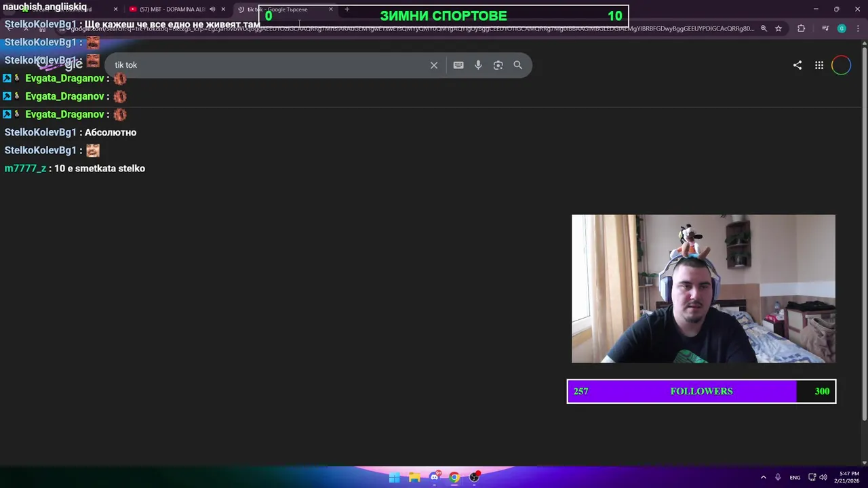This screenshot has width=868, height=488.
Task: Close the MBT - DOPAMINA YouTube tab
Action: pos(223,9)
